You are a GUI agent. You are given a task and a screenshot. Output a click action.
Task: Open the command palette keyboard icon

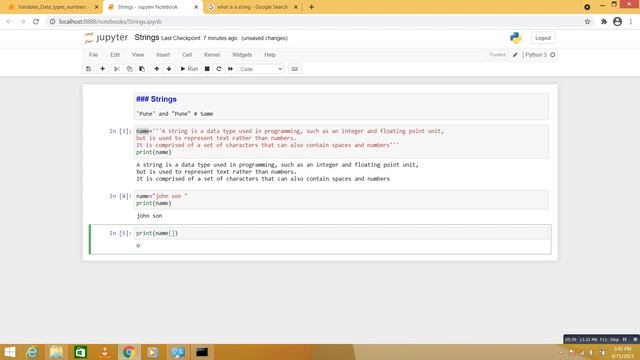(295, 69)
